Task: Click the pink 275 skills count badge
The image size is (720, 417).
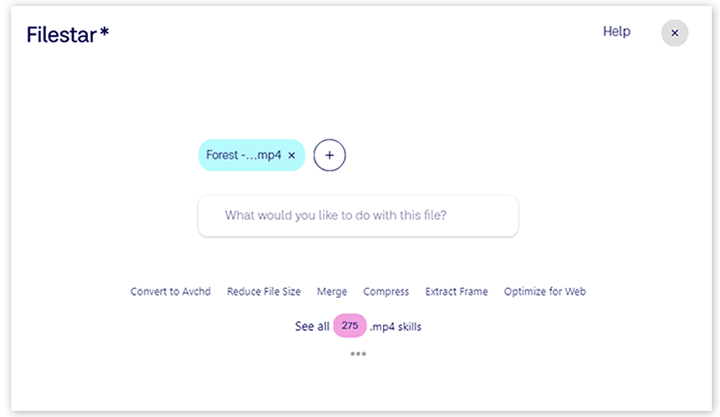Action: [350, 326]
